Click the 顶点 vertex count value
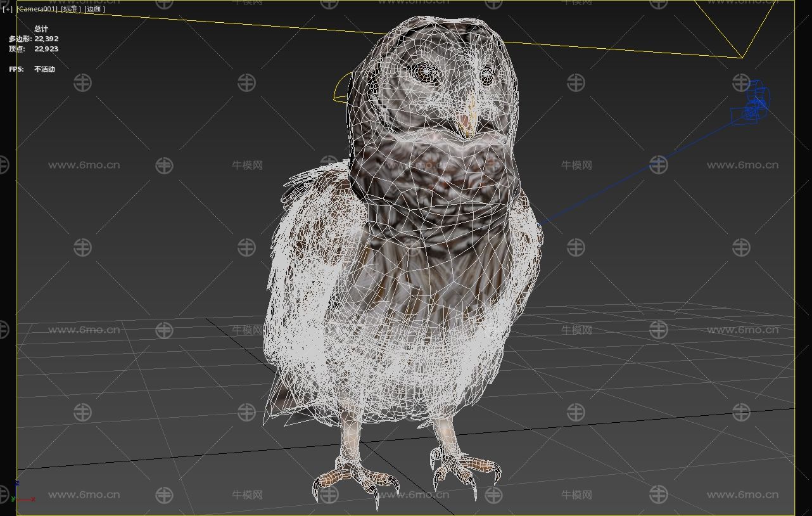This screenshot has width=812, height=516. click(46, 49)
